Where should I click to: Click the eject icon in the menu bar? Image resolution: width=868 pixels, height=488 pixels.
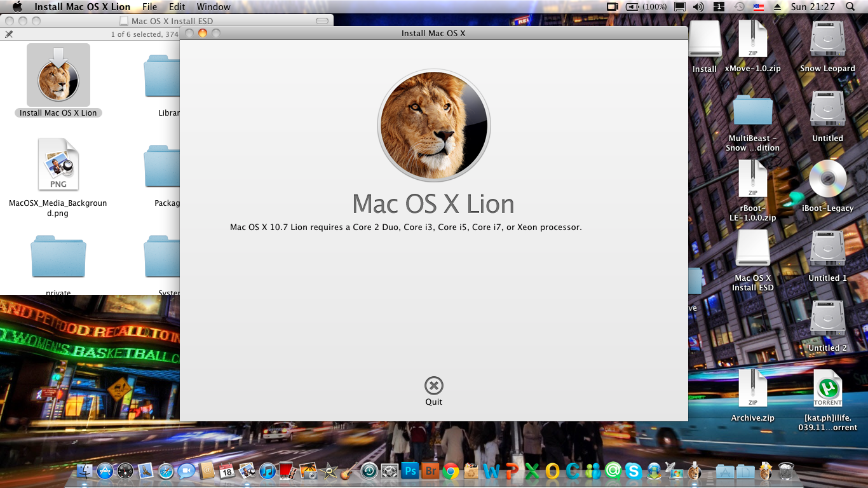(x=777, y=7)
